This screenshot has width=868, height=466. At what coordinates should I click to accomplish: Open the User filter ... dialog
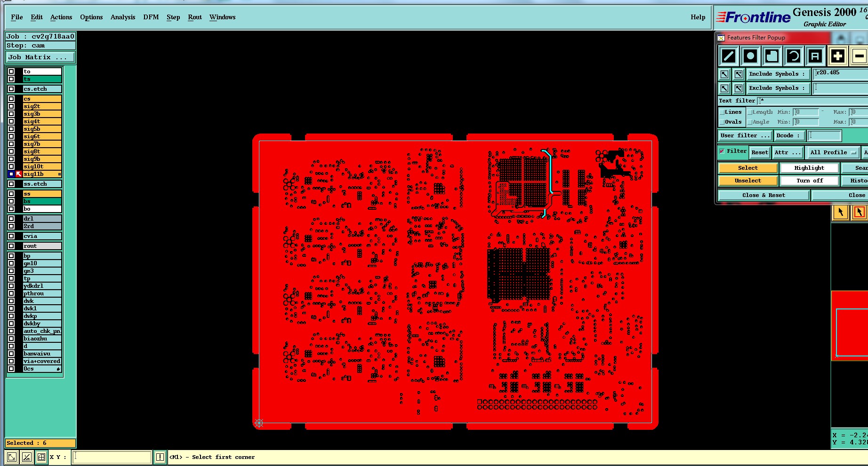(x=745, y=136)
